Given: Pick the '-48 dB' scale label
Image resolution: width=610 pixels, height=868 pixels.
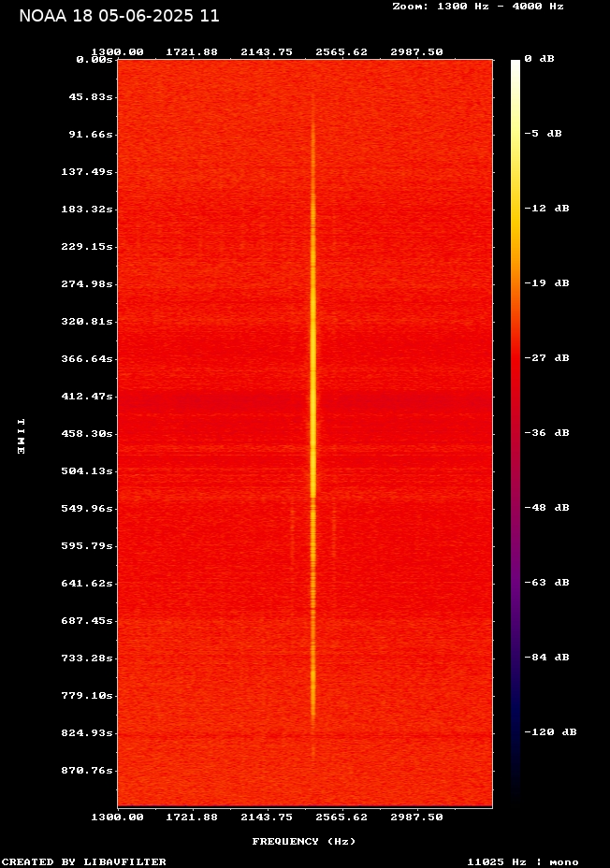Looking at the screenshot, I should [x=547, y=508].
